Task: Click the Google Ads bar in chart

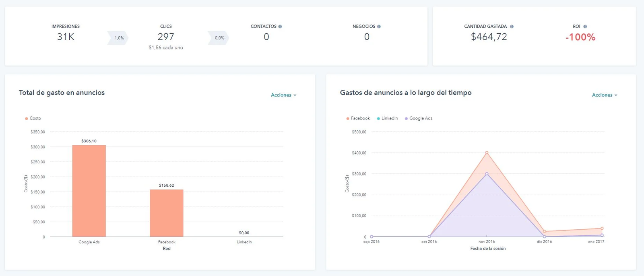Action: [x=89, y=191]
